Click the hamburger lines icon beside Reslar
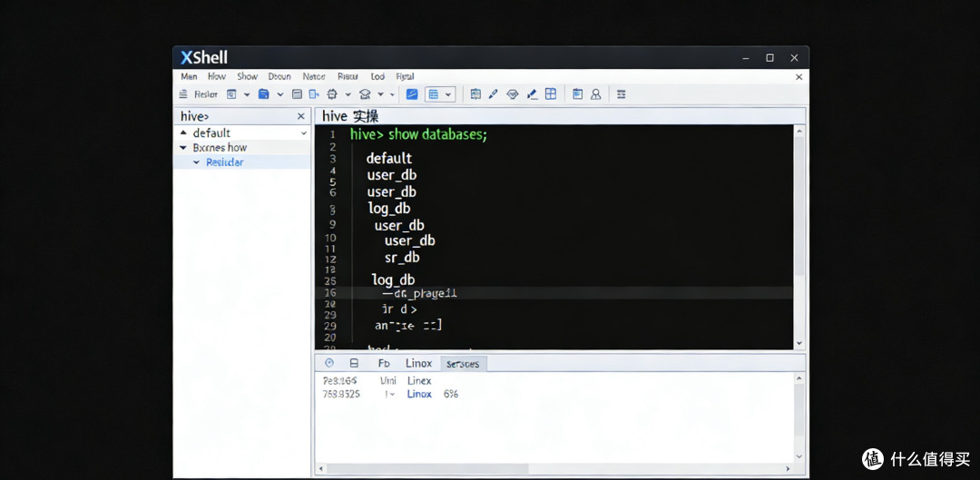 (x=183, y=94)
